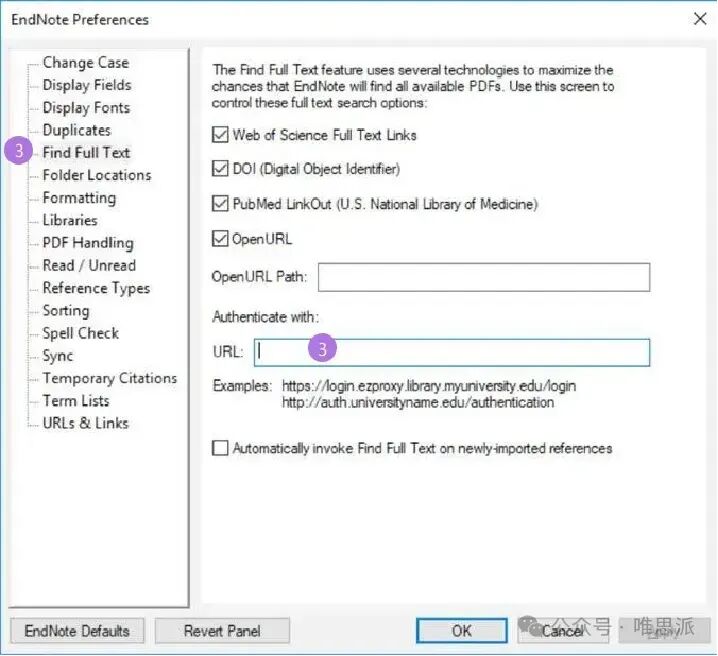Click the OpenURL Path input field

pyautogui.click(x=484, y=277)
